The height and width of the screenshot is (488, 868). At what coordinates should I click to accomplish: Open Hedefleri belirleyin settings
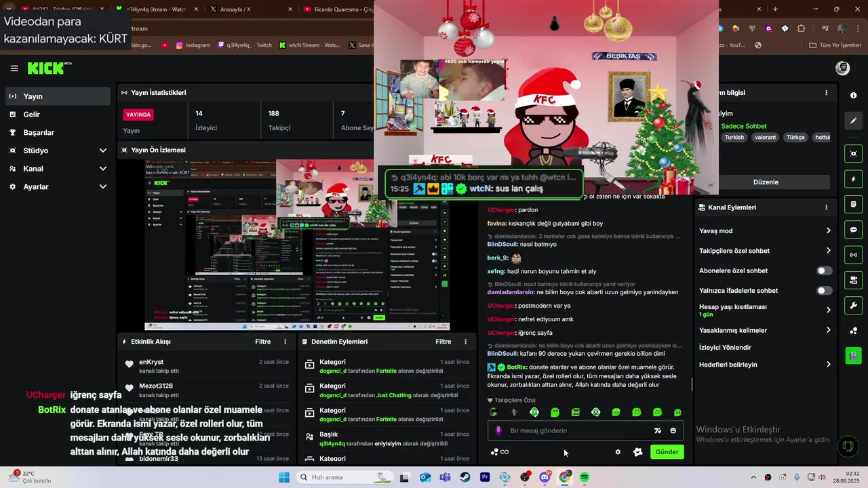click(x=765, y=365)
